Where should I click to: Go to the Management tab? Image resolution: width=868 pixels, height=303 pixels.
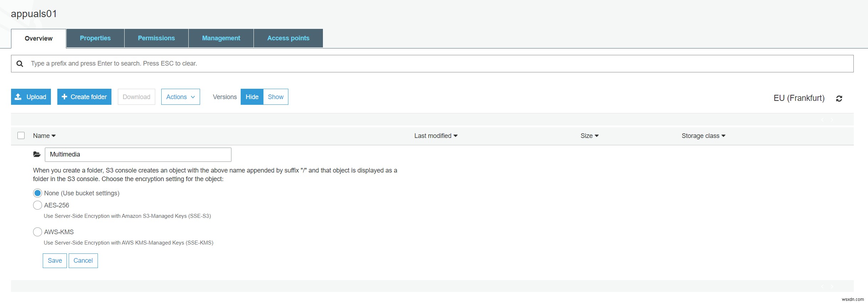221,38
